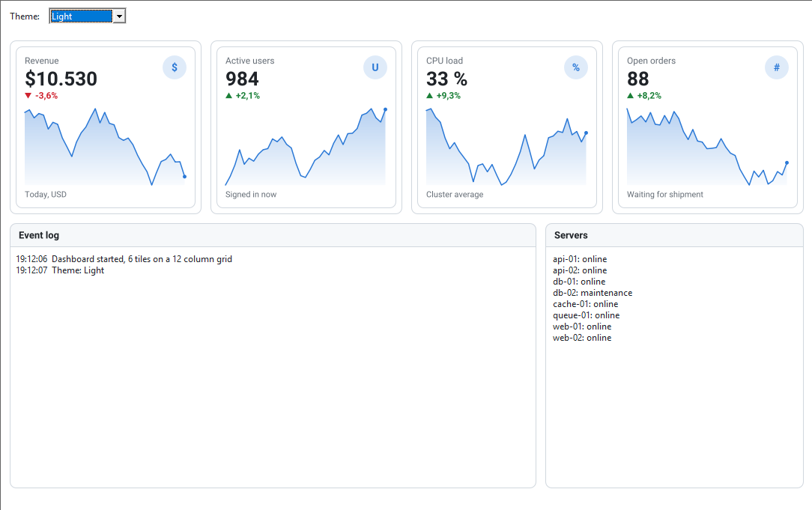Image resolution: width=812 pixels, height=510 pixels.
Task: Click the green up triangle beside +2,1%
Action: tap(229, 95)
